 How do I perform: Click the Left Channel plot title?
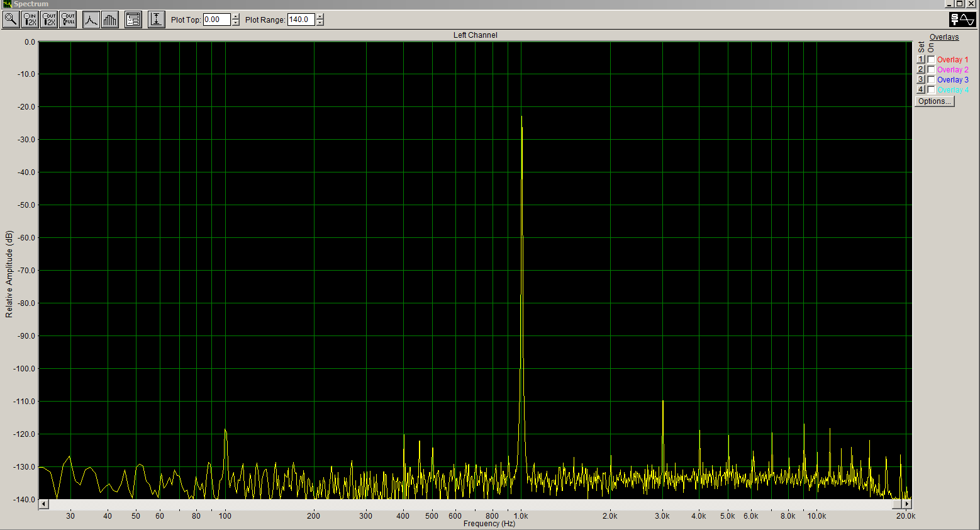(475, 35)
